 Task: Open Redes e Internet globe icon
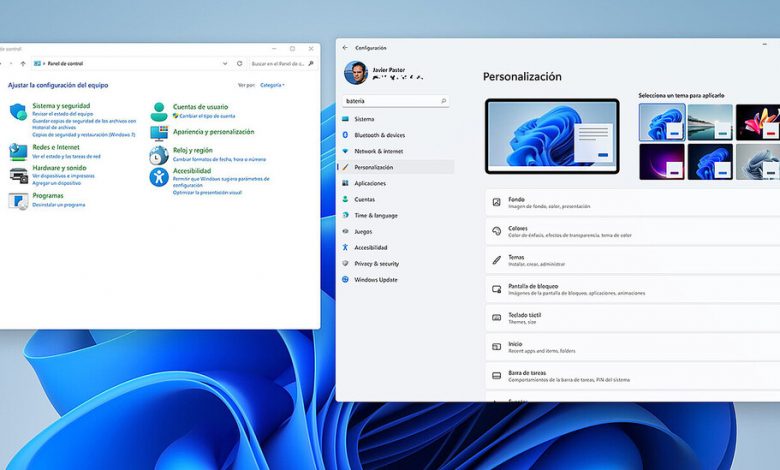18,152
